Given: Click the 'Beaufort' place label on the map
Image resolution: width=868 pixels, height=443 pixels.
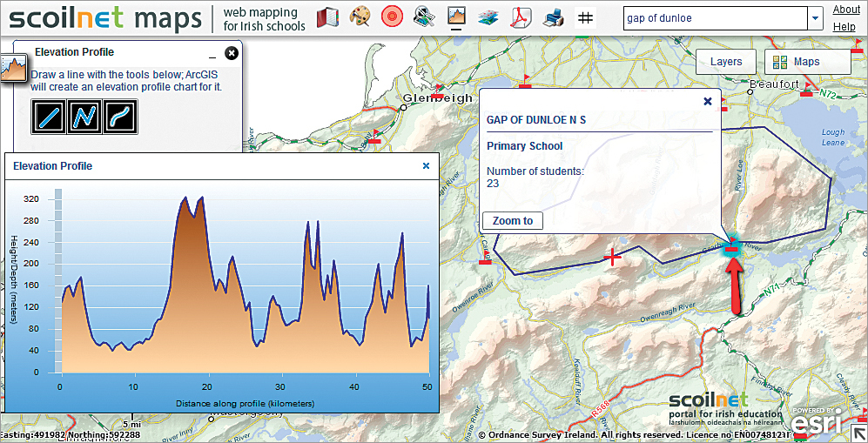Looking at the screenshot, I should [x=775, y=84].
